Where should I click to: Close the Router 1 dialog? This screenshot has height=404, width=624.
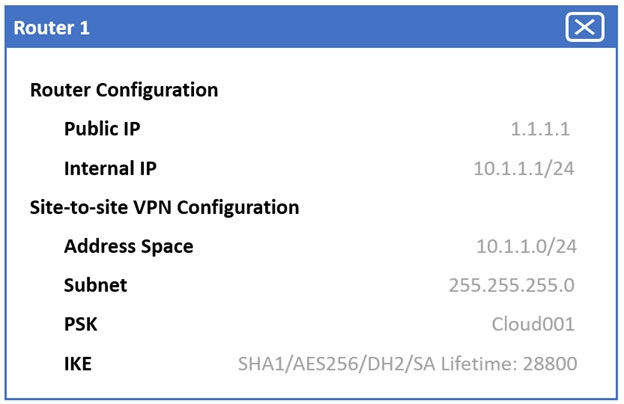pyautogui.click(x=585, y=27)
